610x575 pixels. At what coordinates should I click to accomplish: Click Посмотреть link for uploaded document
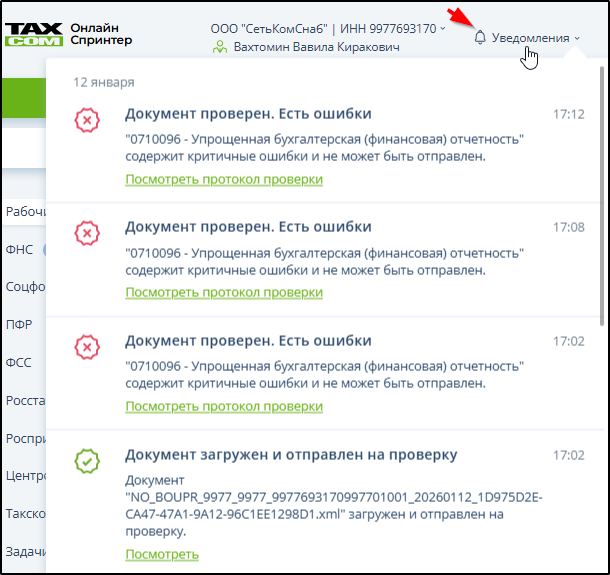coord(162,554)
